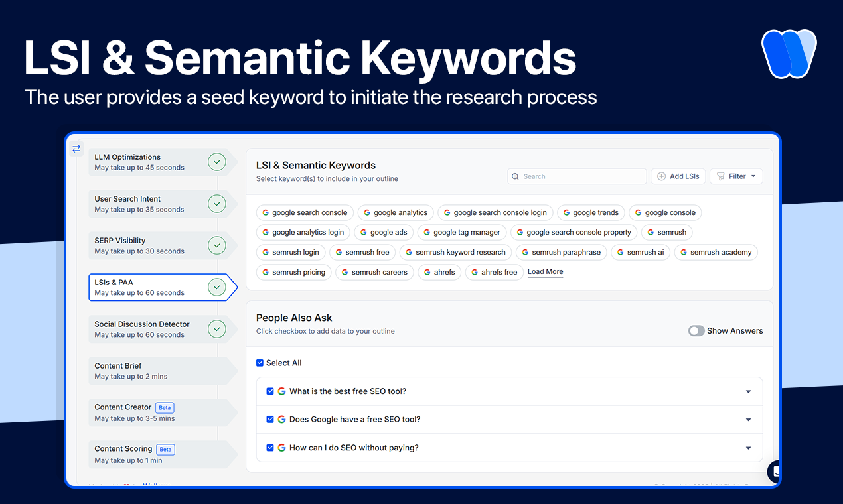The image size is (843, 504).
Task: Select the 'ahrefs free' keyword chip
Action: pos(495,273)
